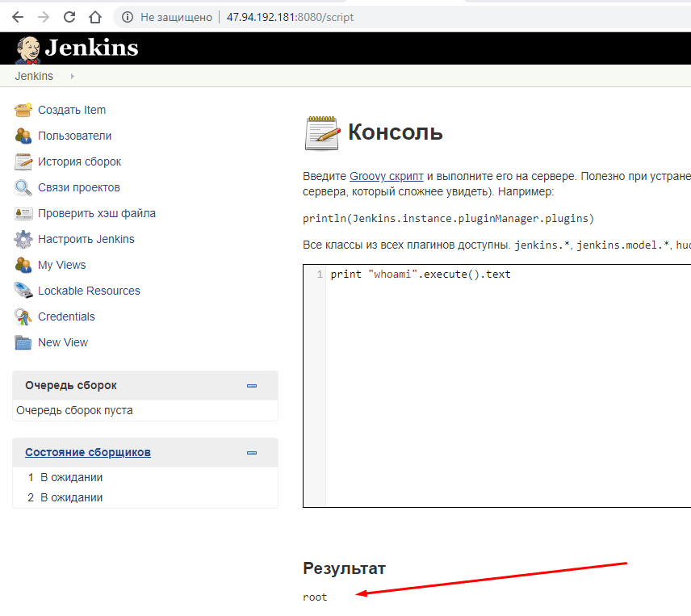
Task: Click the Credentials keys icon
Action: point(23,316)
